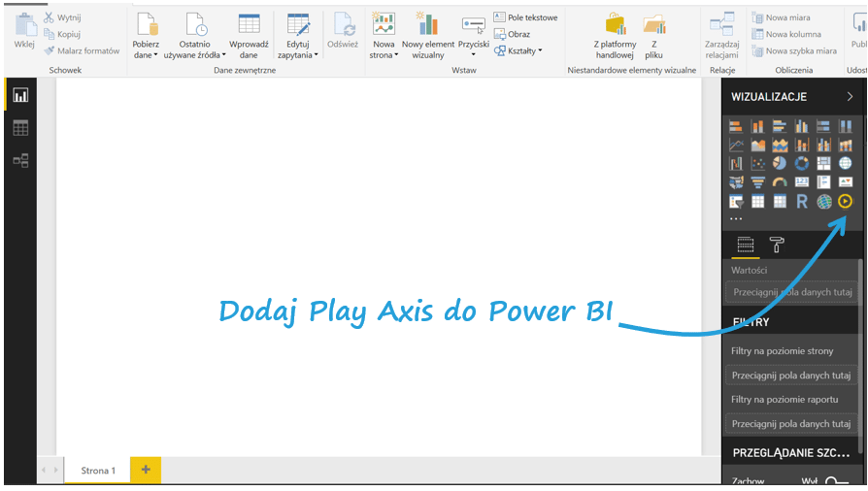Switch to Report view in left sidebar

(20, 95)
